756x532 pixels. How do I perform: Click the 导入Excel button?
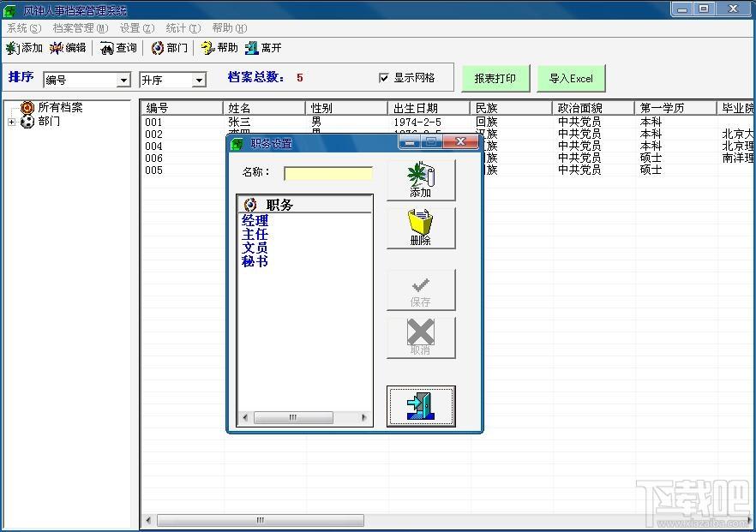point(571,78)
